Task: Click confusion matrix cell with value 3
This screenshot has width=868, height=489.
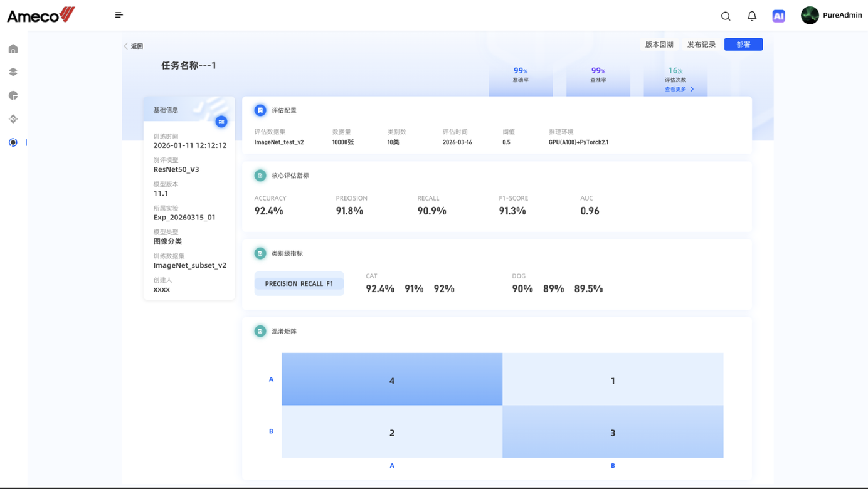Action: (613, 431)
